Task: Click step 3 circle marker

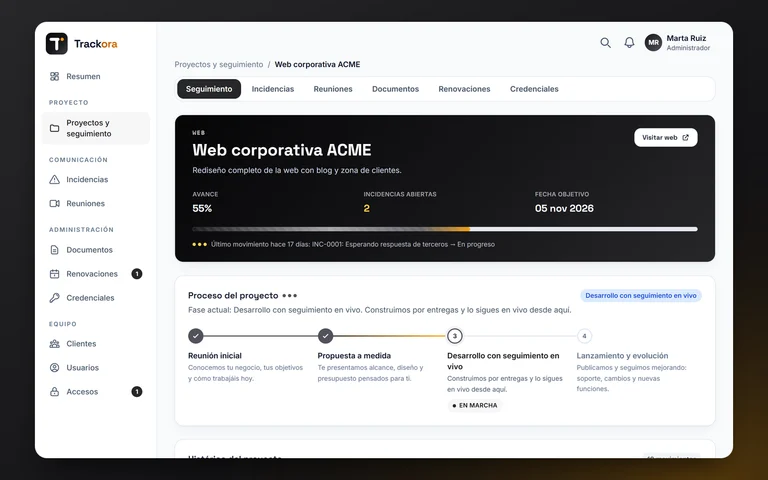Action: [x=455, y=336]
